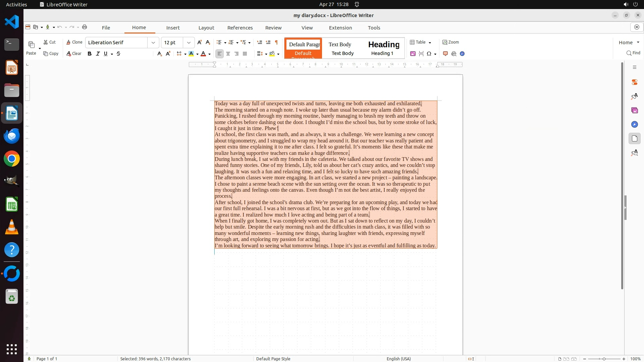Toggle bold formatting
The width and height of the screenshot is (644, 362).
click(x=90, y=54)
